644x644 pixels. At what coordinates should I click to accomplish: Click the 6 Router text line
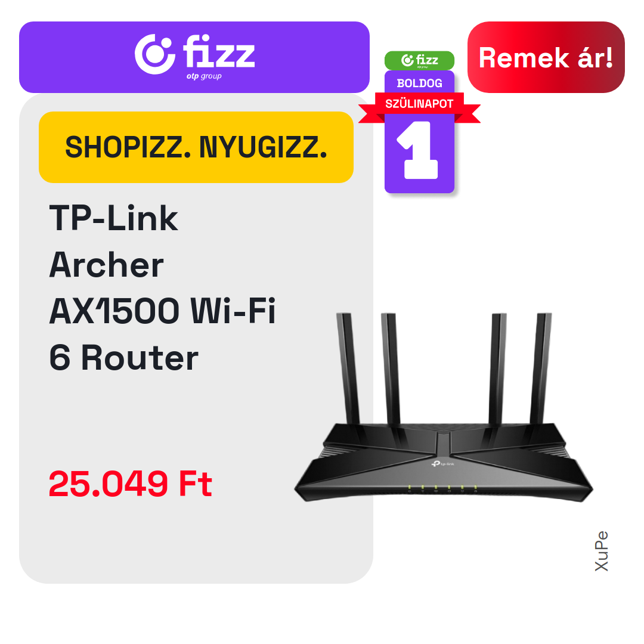(123, 358)
